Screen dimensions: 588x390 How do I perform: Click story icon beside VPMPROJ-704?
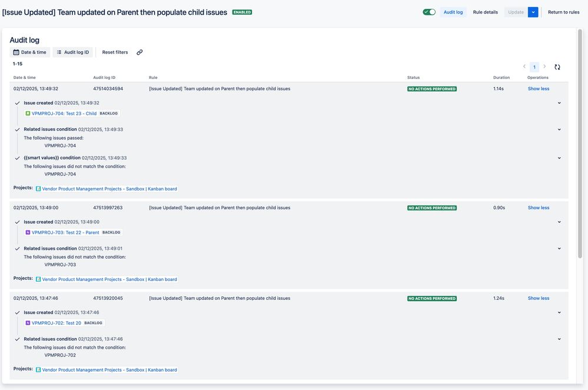28,113
